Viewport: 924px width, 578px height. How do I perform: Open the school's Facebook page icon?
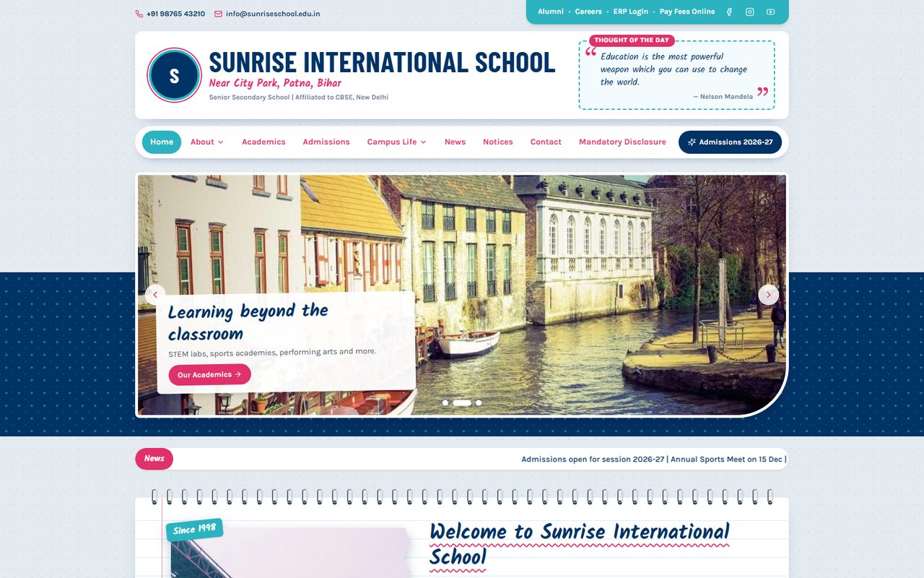click(x=729, y=12)
